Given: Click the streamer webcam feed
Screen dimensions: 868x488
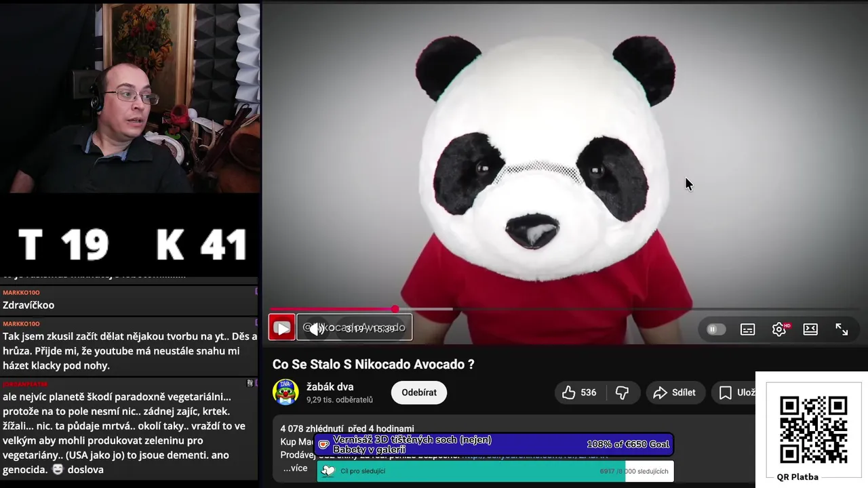Looking at the screenshot, I should click(130, 98).
